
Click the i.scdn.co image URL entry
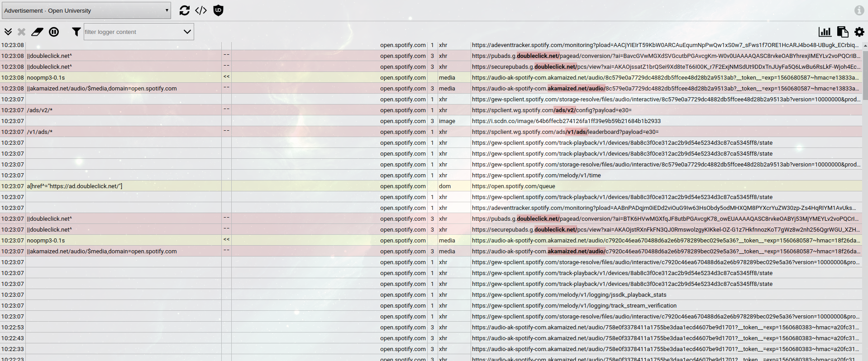point(566,121)
